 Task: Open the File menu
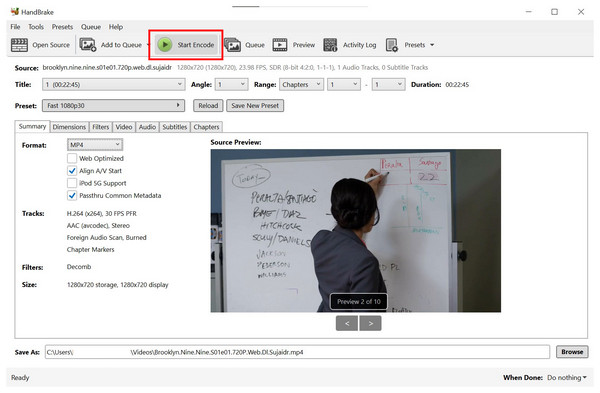pos(15,27)
